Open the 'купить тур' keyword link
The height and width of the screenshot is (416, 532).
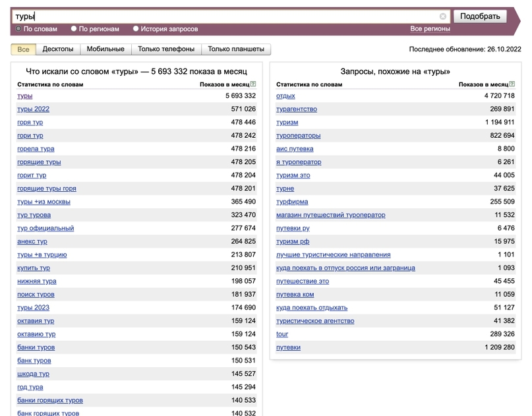pos(34,268)
